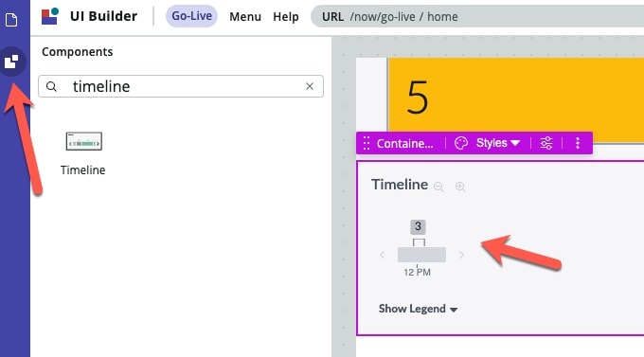Open the container more options menu
Image resolution: width=644 pixels, height=357 pixels.
[578, 143]
